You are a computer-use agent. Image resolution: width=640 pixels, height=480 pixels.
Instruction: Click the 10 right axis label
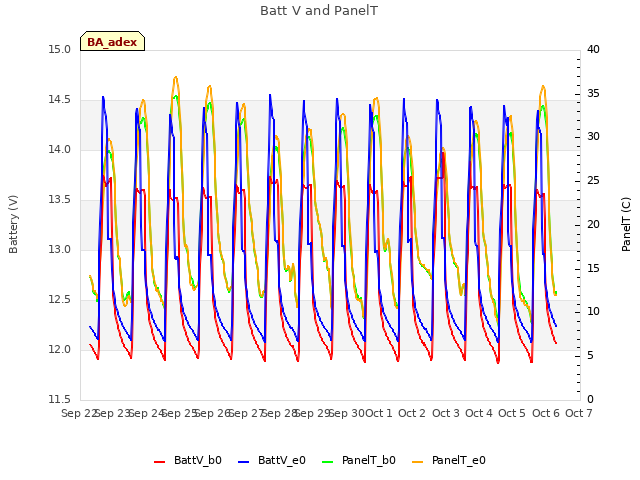click(593, 312)
